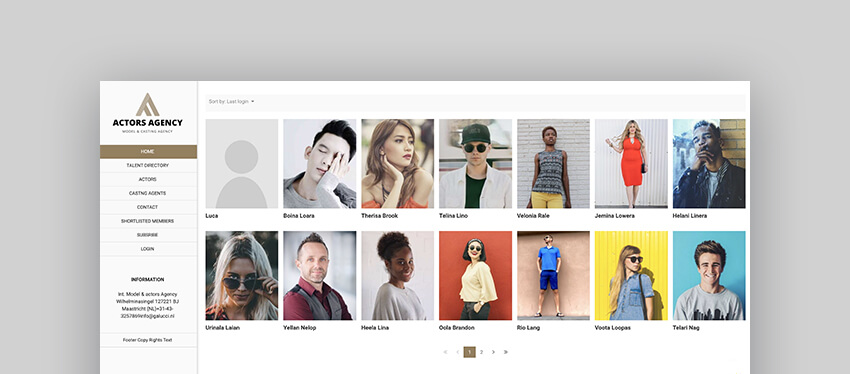The height and width of the screenshot is (374, 850).
Task: Select page 1 in pagination
Action: click(x=469, y=352)
